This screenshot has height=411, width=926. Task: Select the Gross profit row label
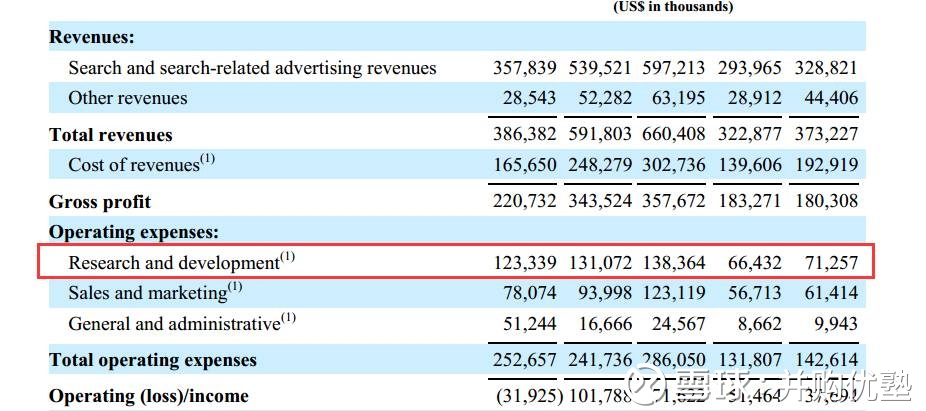point(100,202)
